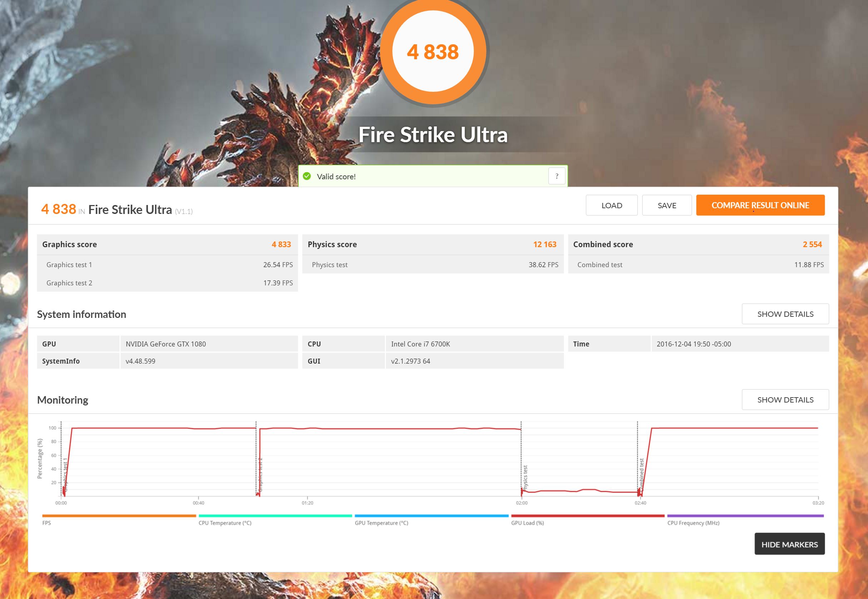This screenshot has width=868, height=599.
Task: Click the question mark help button
Action: (556, 176)
